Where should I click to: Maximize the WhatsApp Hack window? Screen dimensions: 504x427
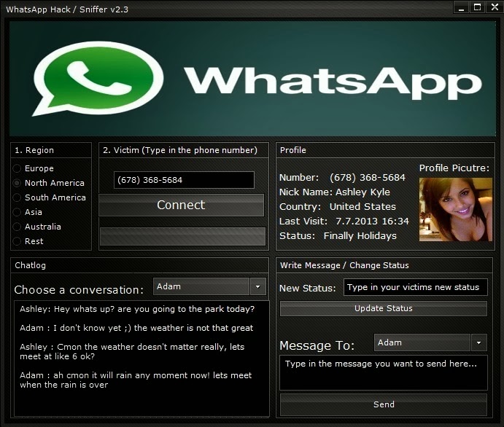[477, 7]
